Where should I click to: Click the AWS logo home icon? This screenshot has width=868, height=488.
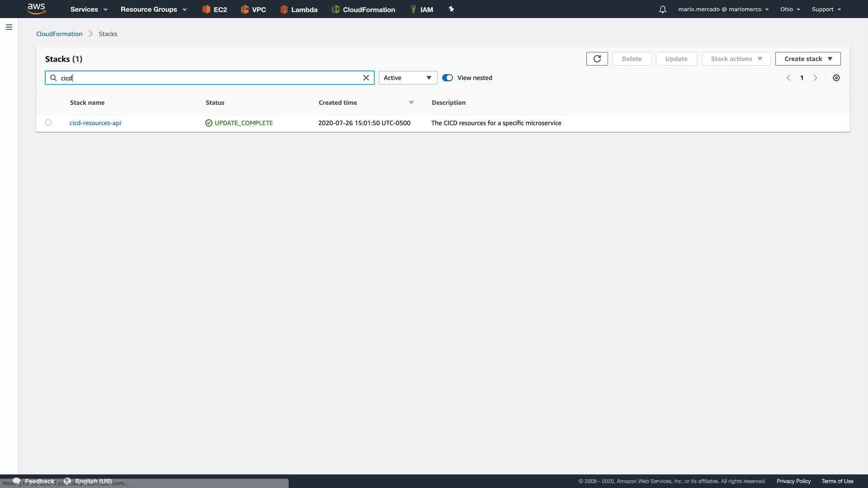[36, 9]
